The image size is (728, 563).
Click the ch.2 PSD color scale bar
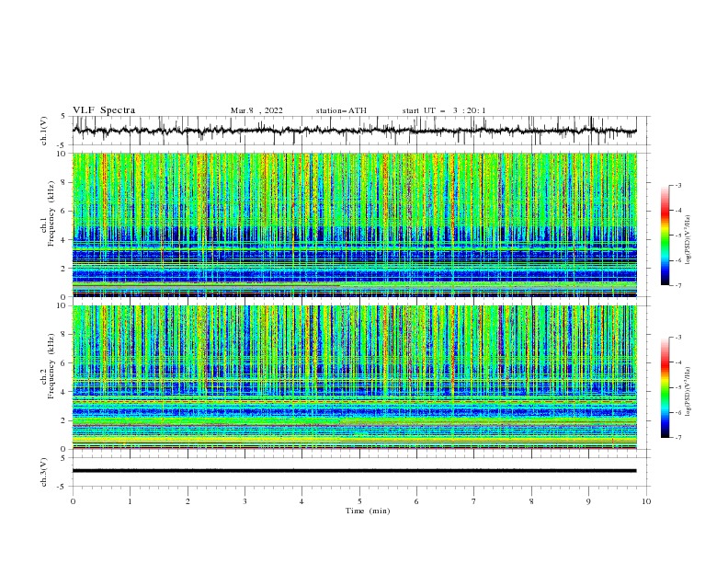pyautogui.click(x=665, y=387)
